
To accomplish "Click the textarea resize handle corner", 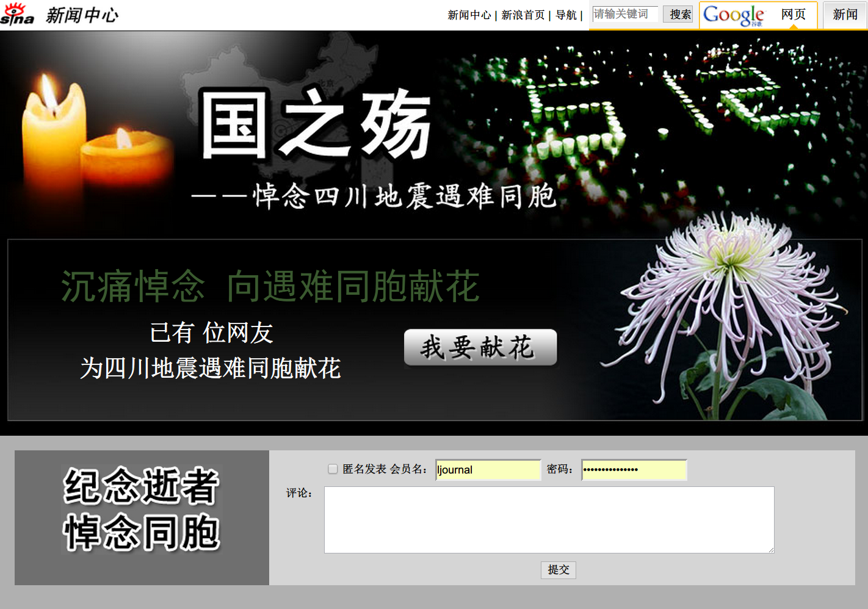I will coord(771,550).
